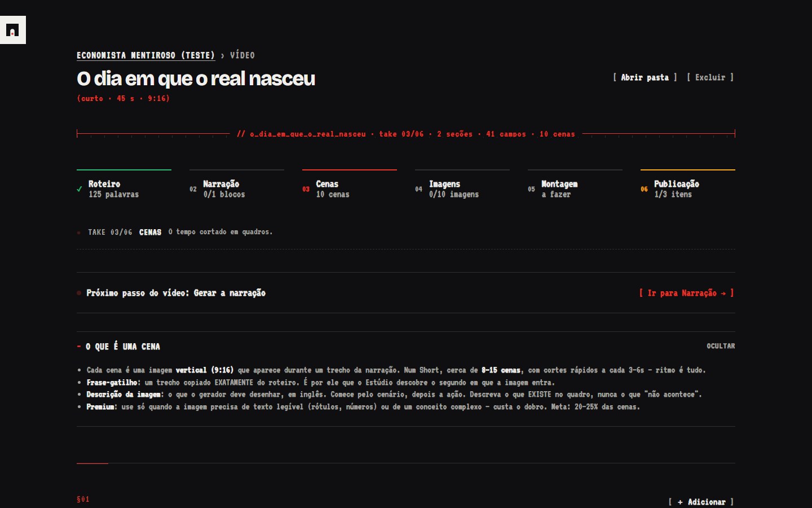Viewport: 812px width, 508px height.
Task: Click the §01 section marker
Action: click(x=83, y=499)
